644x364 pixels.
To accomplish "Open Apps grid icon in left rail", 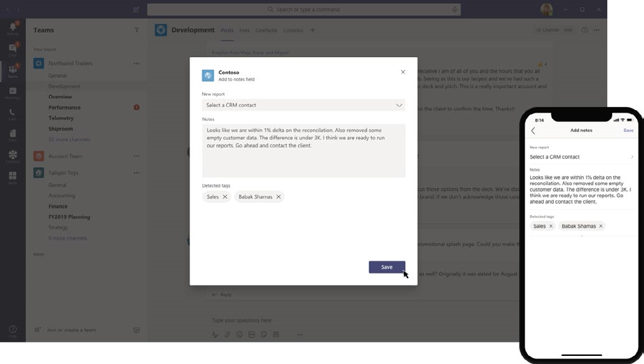I will point(12,177).
